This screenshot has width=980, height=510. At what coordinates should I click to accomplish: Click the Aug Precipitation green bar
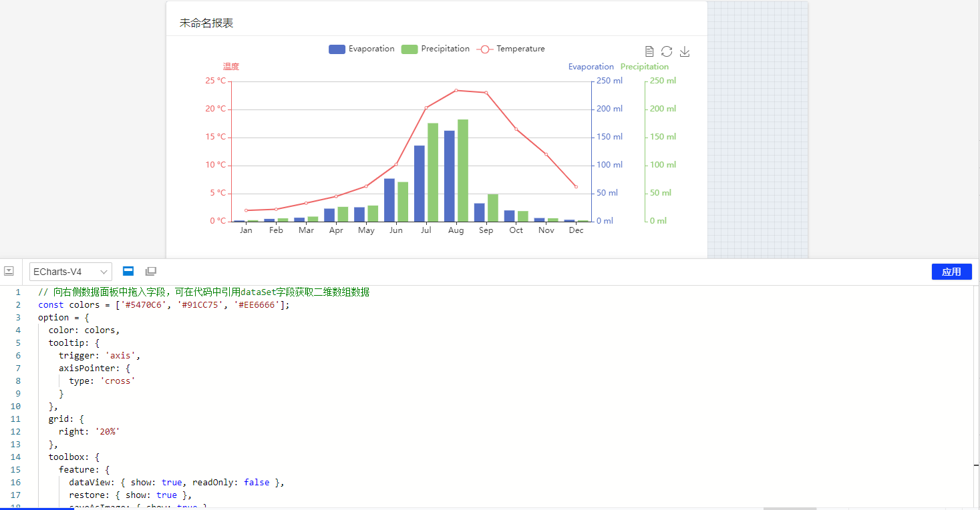[x=463, y=170]
